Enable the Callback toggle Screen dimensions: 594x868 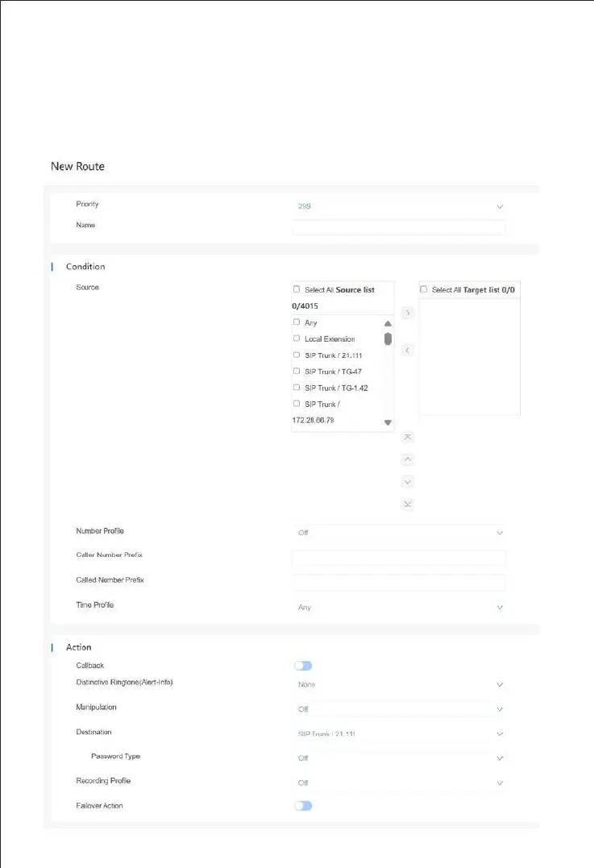303,666
